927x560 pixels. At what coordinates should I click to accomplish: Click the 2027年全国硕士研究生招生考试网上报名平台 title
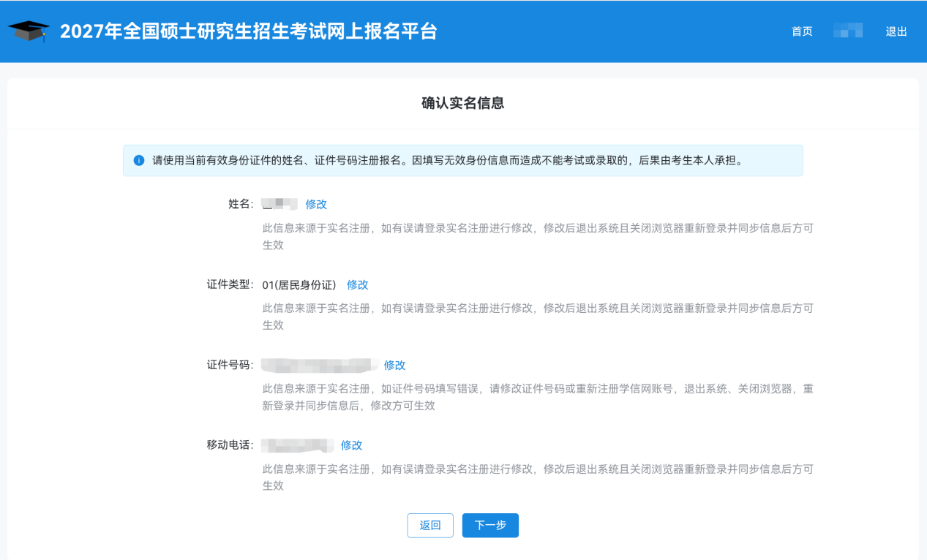(x=249, y=31)
